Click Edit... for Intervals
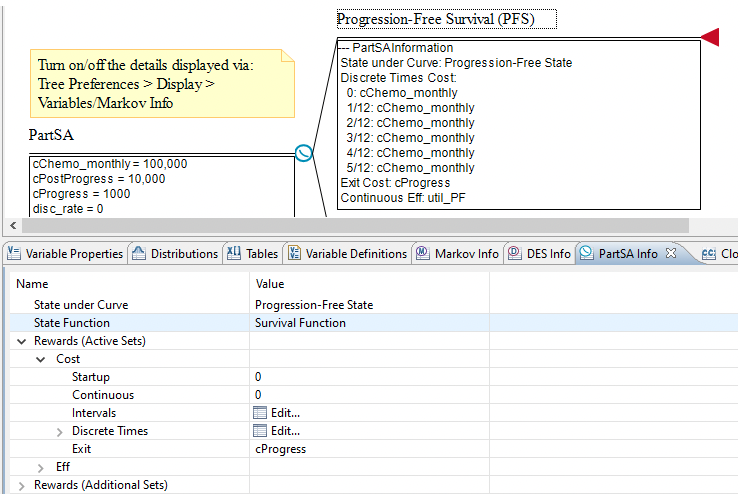Screen dimensions: 740x494 [x=285, y=413]
